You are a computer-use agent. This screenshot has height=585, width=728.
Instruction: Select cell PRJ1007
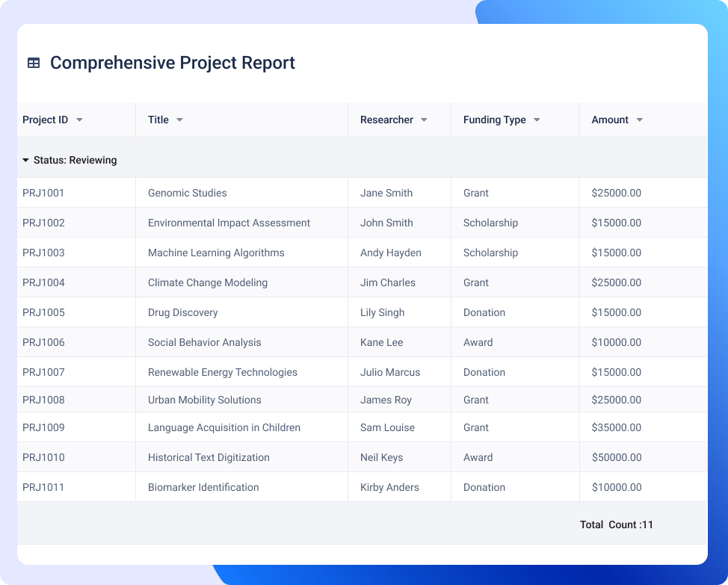point(43,373)
